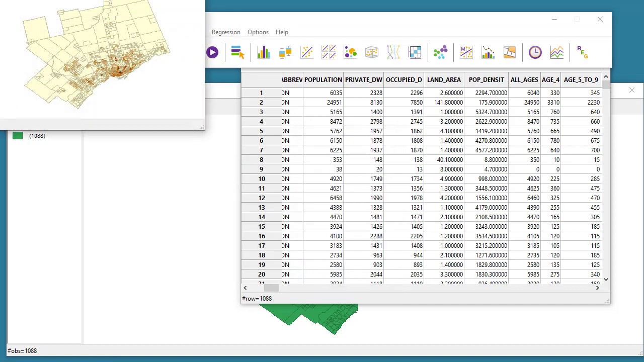Open the Regression menu
644x362 pixels.
point(226,32)
